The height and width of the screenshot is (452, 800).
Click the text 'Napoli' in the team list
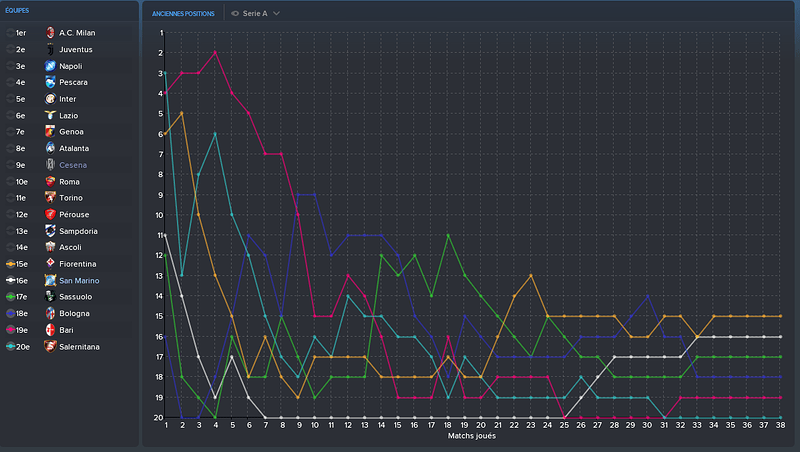[70, 66]
